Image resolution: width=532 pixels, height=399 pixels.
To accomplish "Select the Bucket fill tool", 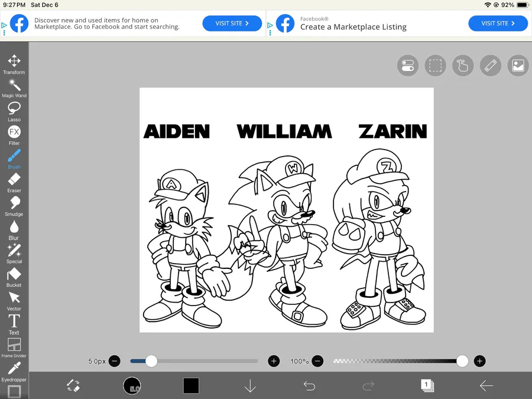I will 14,277.
